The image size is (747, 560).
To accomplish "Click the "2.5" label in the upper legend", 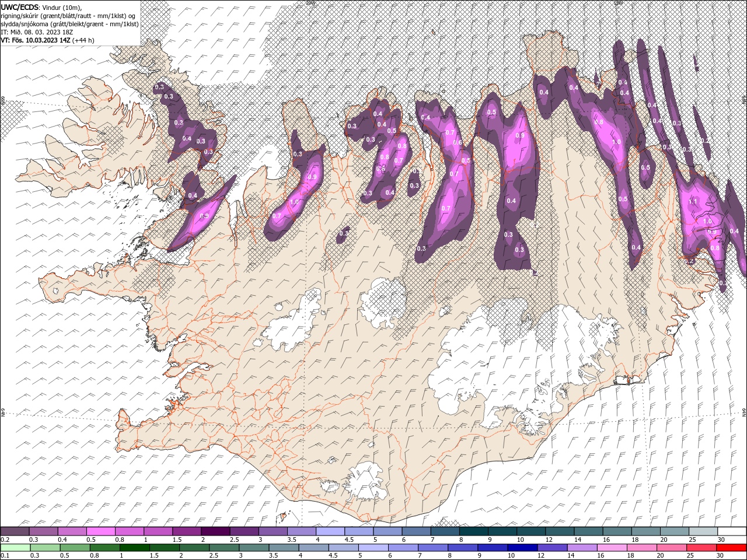I will [x=234, y=540].
